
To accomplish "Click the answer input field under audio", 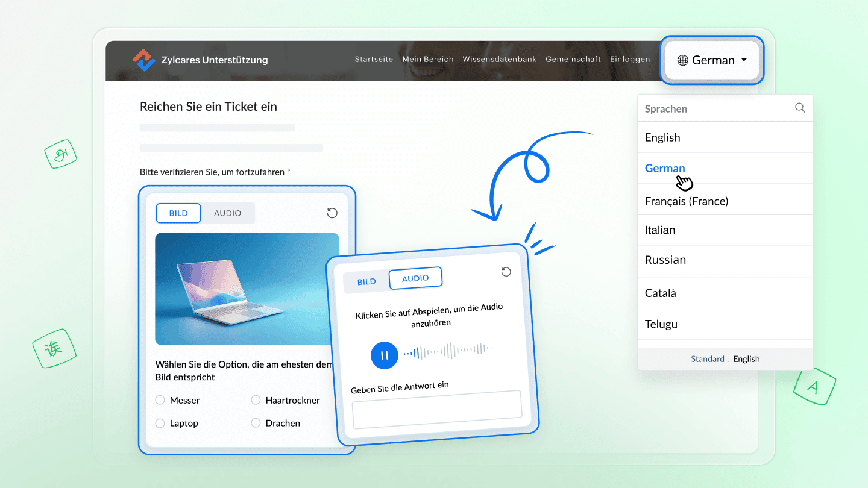I will click(x=436, y=410).
